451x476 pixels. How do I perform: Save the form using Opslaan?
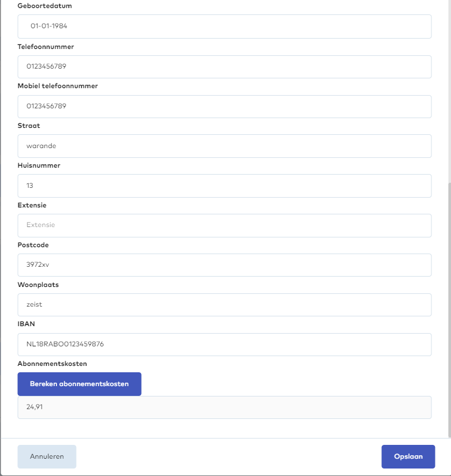tap(408, 456)
